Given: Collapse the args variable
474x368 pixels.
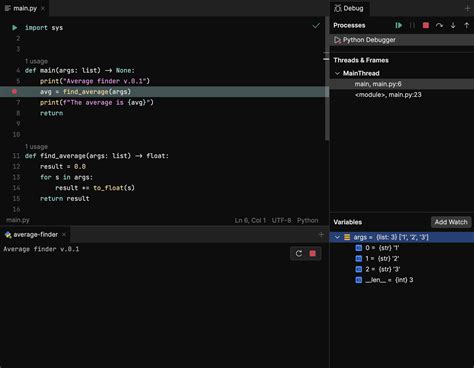Looking at the screenshot, I should point(337,237).
